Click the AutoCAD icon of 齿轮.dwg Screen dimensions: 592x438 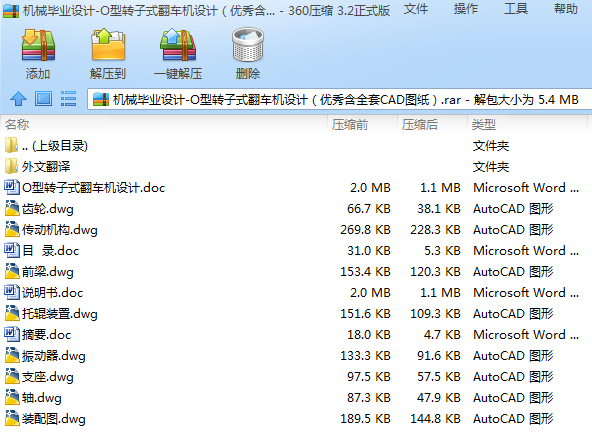[x=12, y=208]
